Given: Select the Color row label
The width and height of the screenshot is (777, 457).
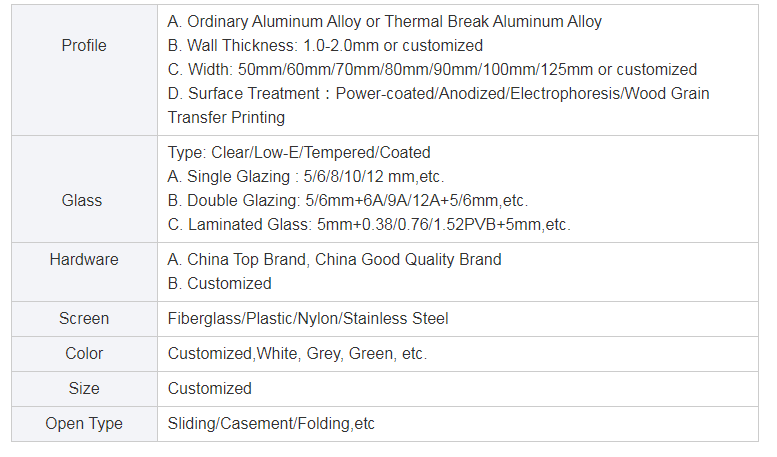Looking at the screenshot, I should tap(84, 354).
